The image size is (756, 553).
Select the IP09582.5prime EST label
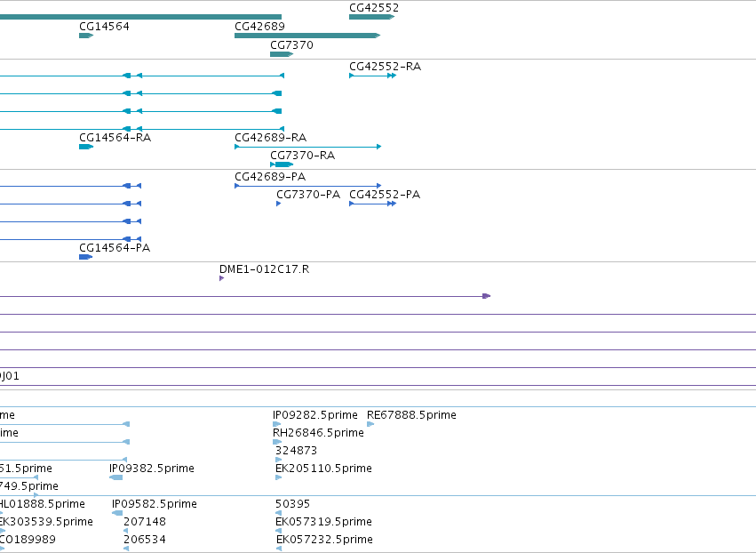[155, 504]
